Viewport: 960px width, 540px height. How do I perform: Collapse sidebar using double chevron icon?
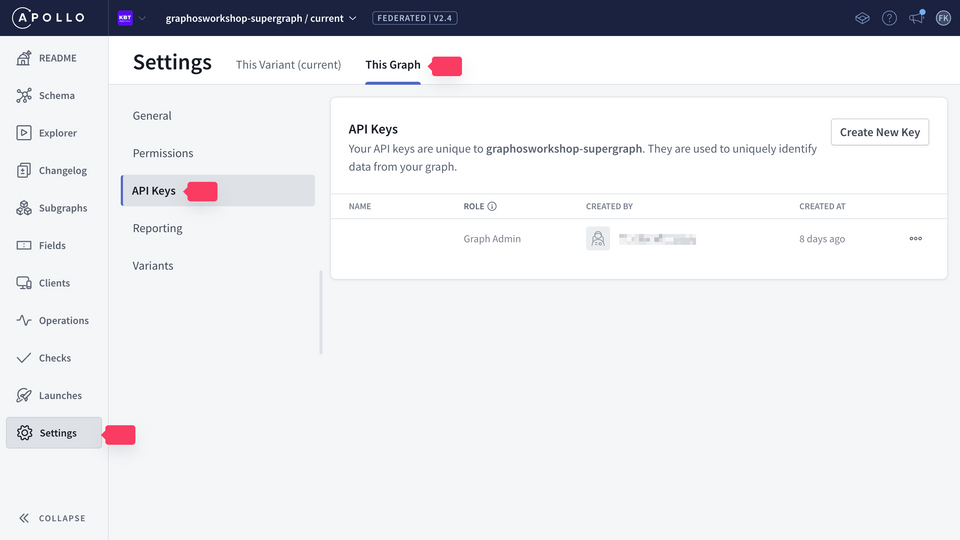point(24,518)
